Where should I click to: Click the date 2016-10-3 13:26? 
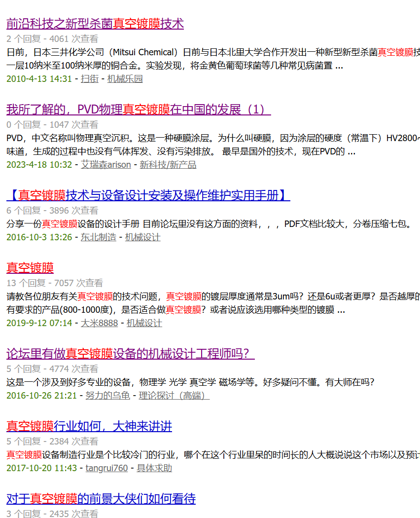39,237
